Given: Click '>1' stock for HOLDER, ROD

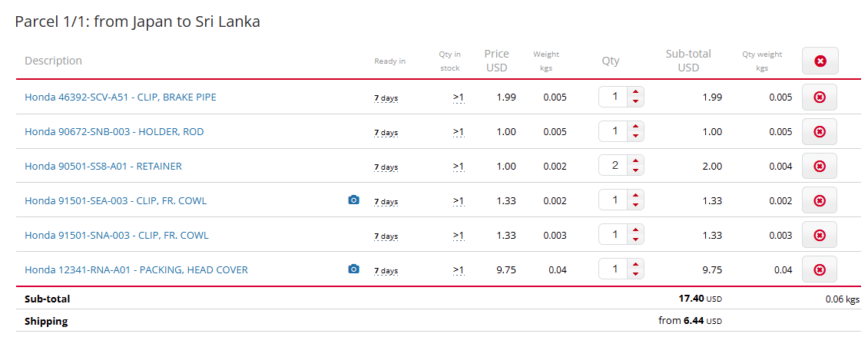Looking at the screenshot, I should pyautogui.click(x=459, y=132).
